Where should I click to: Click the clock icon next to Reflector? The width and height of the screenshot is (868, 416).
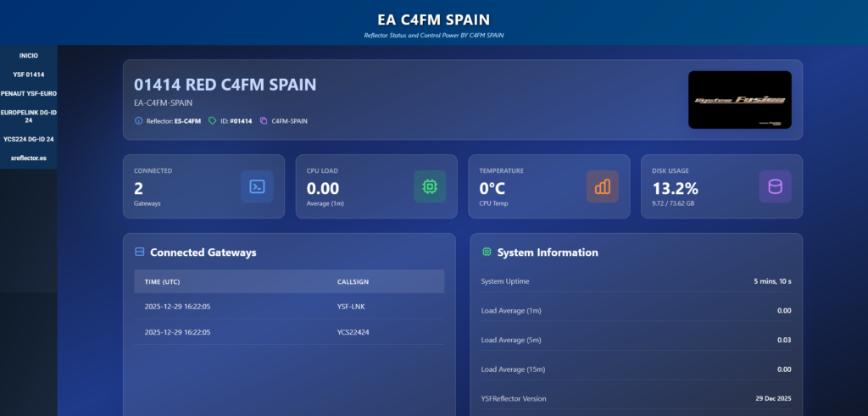tap(139, 121)
